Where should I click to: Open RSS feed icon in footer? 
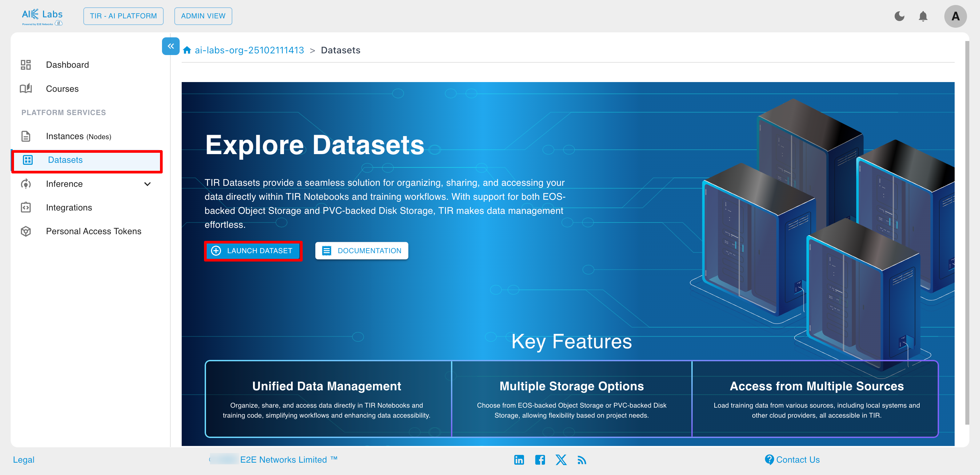pyautogui.click(x=582, y=460)
